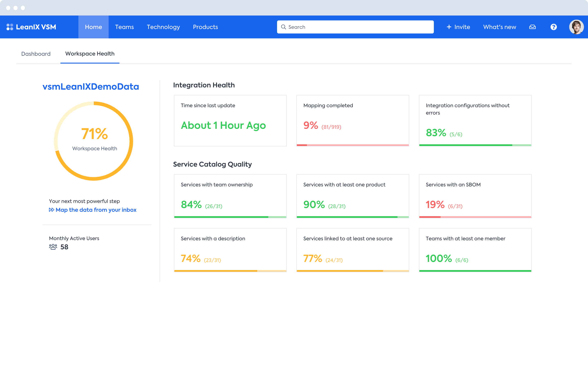Click 'Services with an SBOM' label
The height and width of the screenshot is (383, 588).
click(x=453, y=185)
